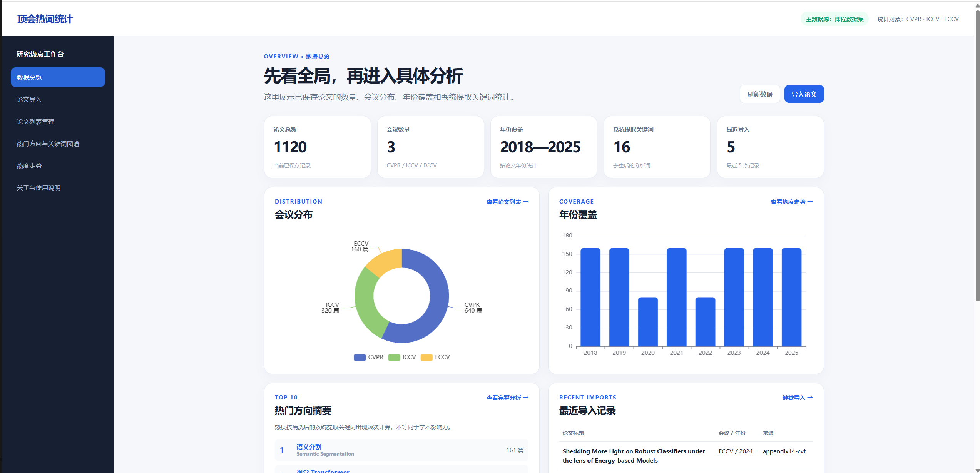
Task: Click the scrollbar down arrow
Action: (977, 470)
